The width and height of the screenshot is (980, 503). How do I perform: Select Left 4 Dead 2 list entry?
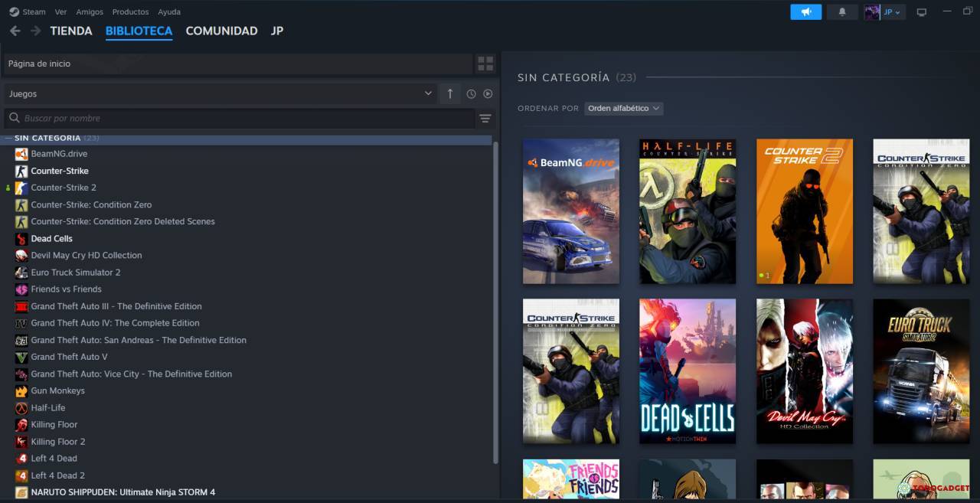point(57,475)
